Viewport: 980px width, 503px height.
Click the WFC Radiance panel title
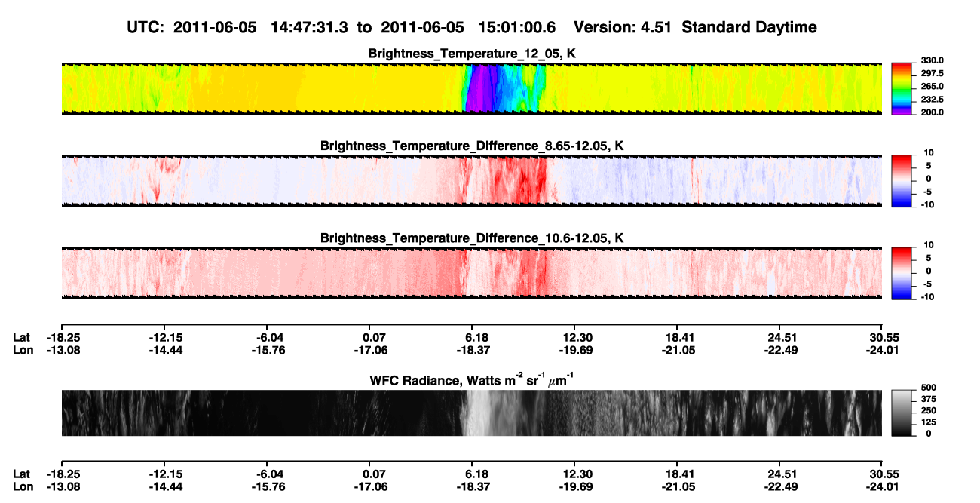[472, 380]
